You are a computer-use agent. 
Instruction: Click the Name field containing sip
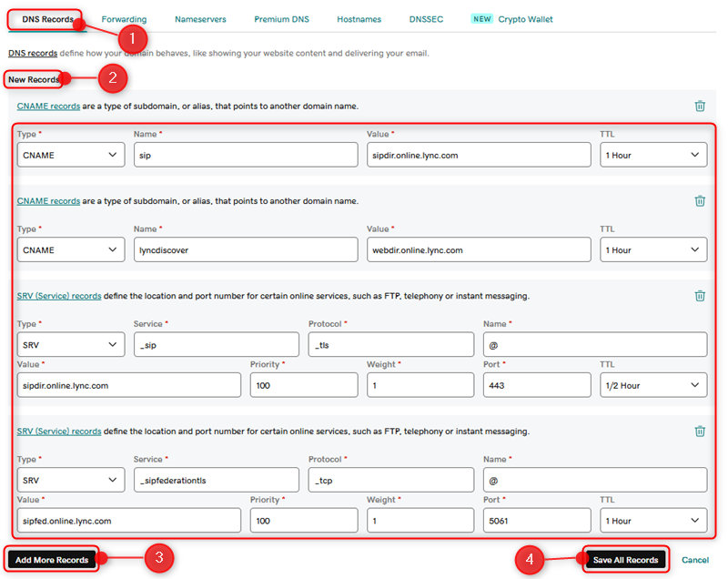click(x=246, y=155)
